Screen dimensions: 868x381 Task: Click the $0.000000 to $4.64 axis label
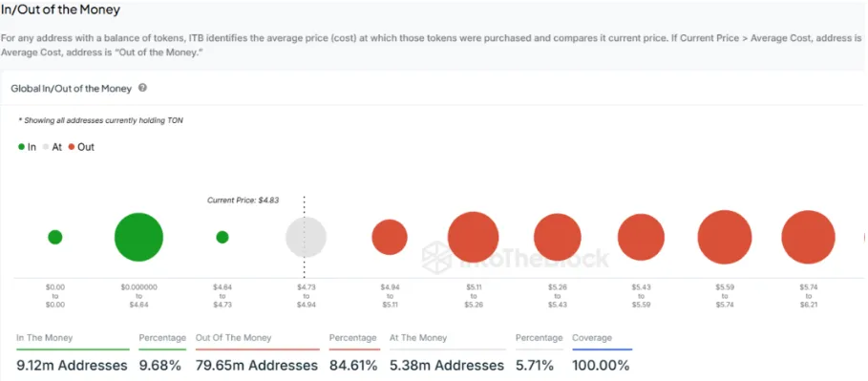[x=139, y=296]
